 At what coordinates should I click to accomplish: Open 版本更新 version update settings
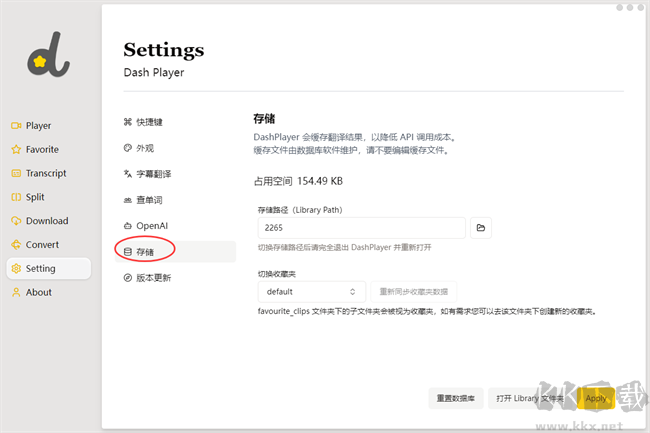point(175,278)
